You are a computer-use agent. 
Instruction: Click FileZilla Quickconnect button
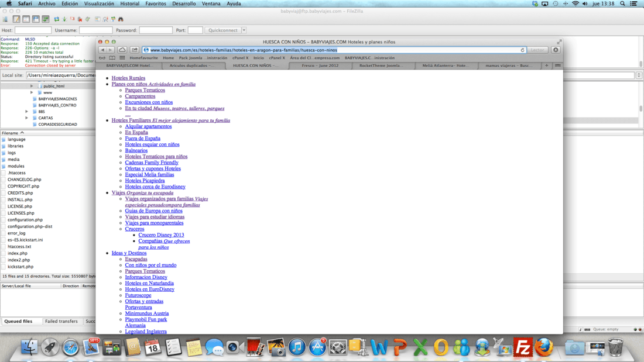click(222, 30)
